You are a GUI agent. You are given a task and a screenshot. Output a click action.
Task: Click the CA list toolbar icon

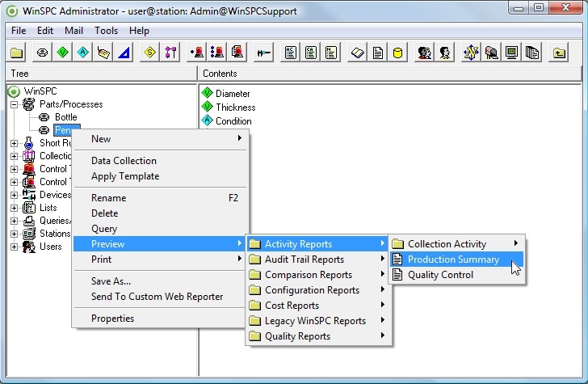pyautogui.click(x=310, y=53)
